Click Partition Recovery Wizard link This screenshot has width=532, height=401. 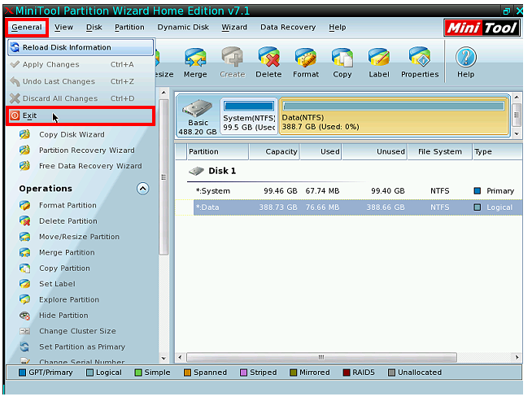click(87, 150)
